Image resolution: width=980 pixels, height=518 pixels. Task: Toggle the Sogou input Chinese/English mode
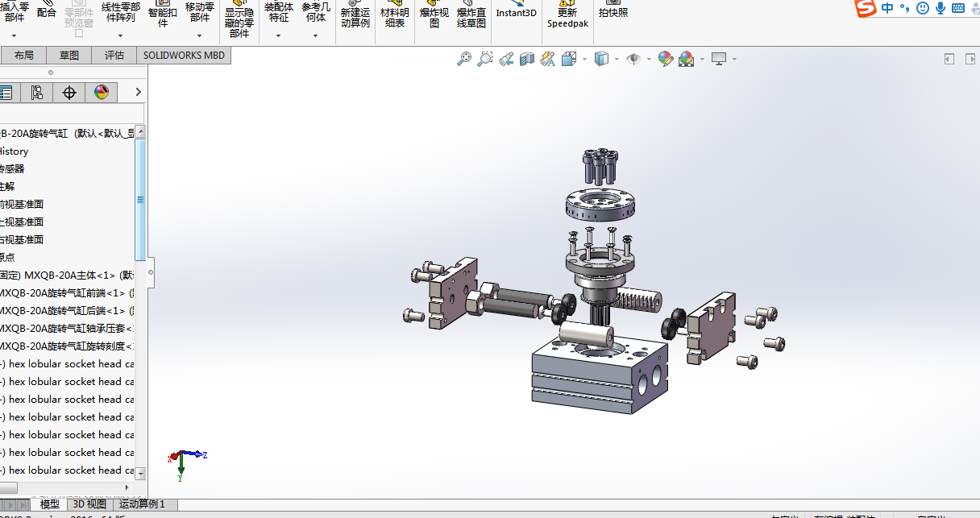pos(887,8)
